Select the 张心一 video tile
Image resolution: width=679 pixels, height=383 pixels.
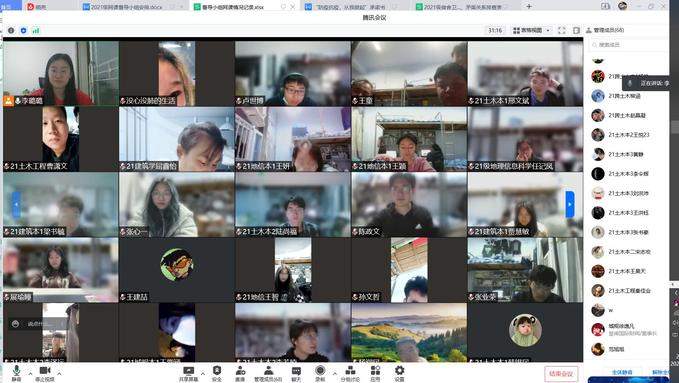pyautogui.click(x=177, y=204)
